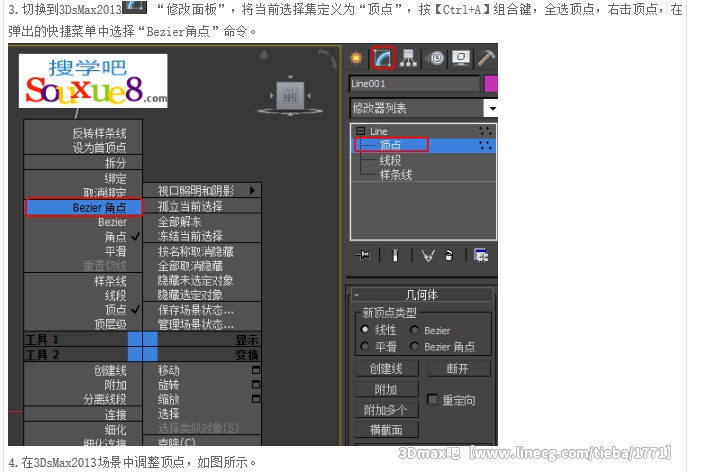711x472 pixels.
Task: Choose 细化 menu entry
Action: 116,429
